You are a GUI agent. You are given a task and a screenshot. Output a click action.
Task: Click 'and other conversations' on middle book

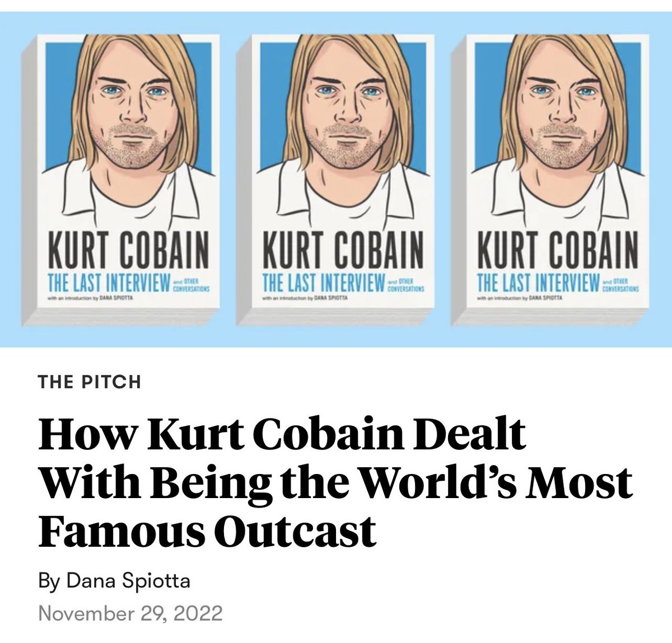pyautogui.click(x=405, y=285)
